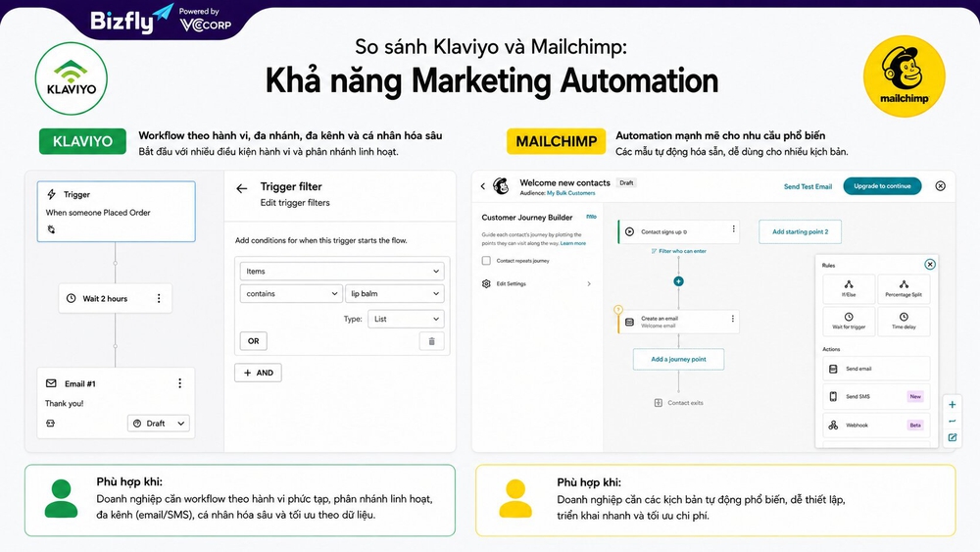The height and width of the screenshot is (552, 980).
Task: Click the edit note icon at canvas edge
Action: [952, 437]
